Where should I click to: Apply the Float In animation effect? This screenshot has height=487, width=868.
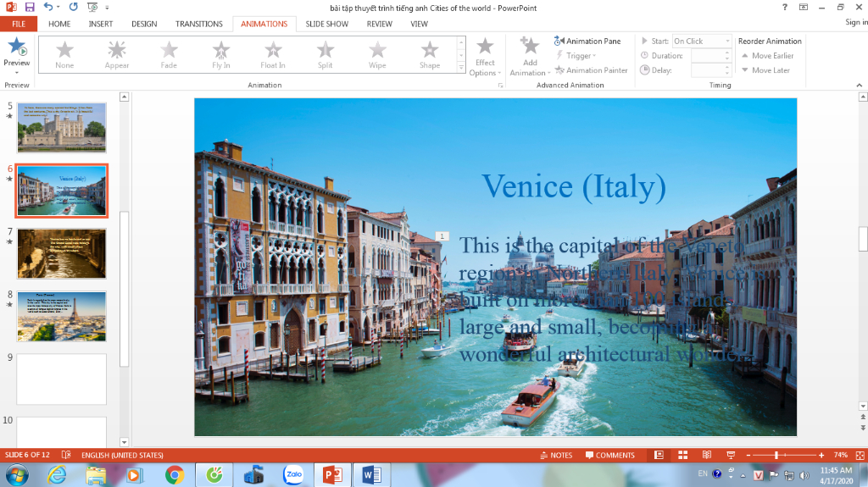[273, 54]
